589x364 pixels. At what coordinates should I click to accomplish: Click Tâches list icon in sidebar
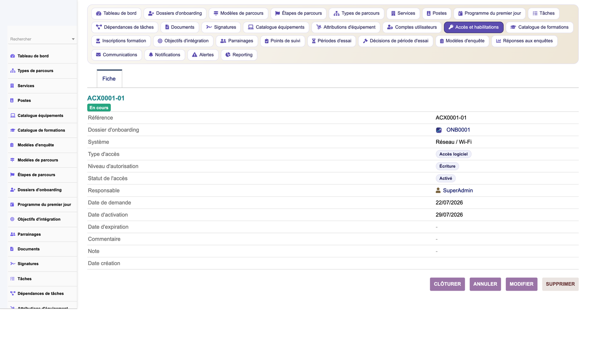point(12,279)
